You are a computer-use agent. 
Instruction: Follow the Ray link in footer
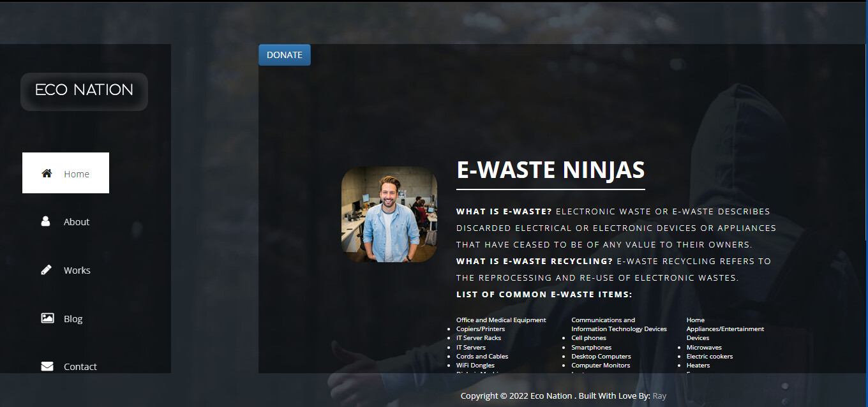[659, 396]
